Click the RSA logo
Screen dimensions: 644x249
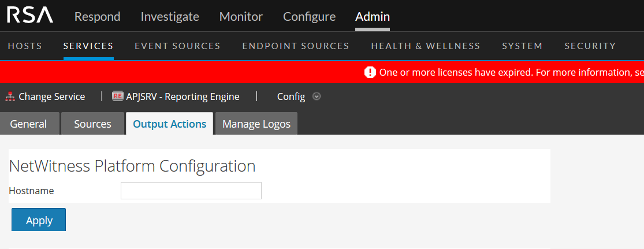coord(30,15)
